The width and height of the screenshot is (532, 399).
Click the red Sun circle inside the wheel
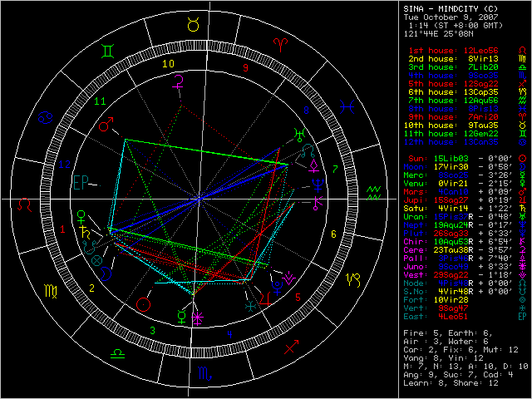(146, 305)
